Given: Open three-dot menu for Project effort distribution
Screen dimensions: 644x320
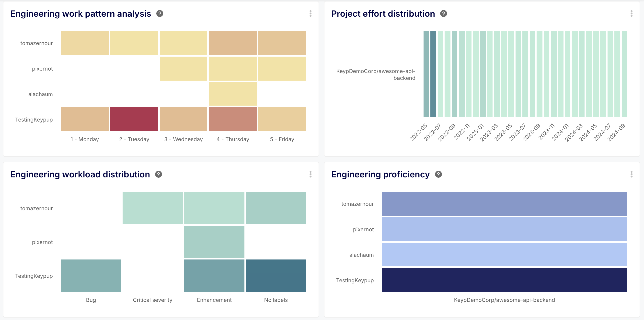Looking at the screenshot, I should pos(631,13).
